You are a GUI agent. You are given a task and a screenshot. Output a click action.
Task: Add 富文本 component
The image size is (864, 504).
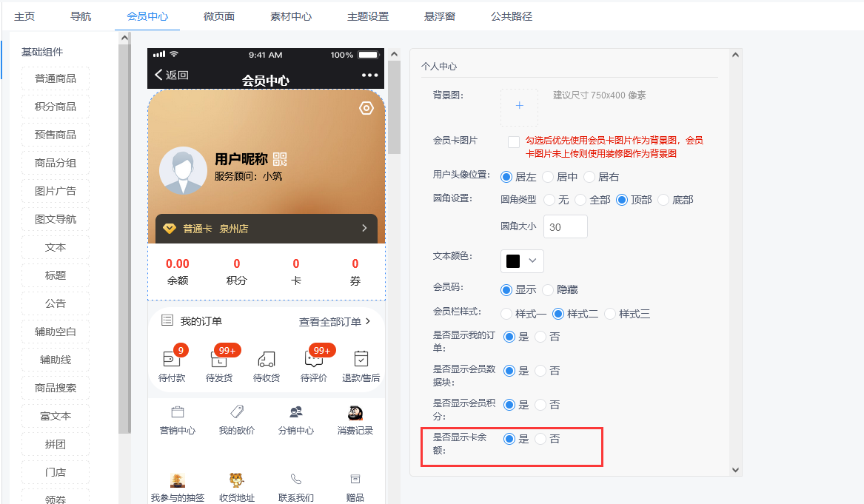coord(56,417)
